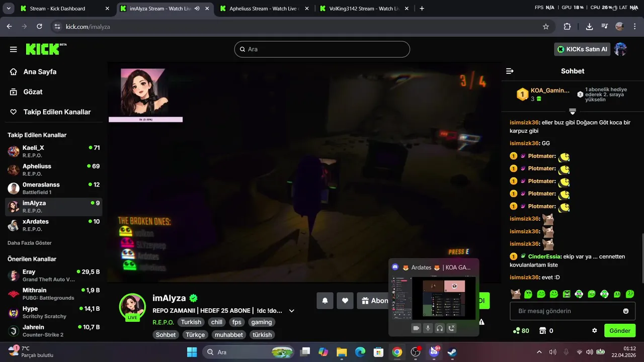Mute the imAlyza Stream tab audio
Viewport: 644px width, 362px height.
(197, 9)
